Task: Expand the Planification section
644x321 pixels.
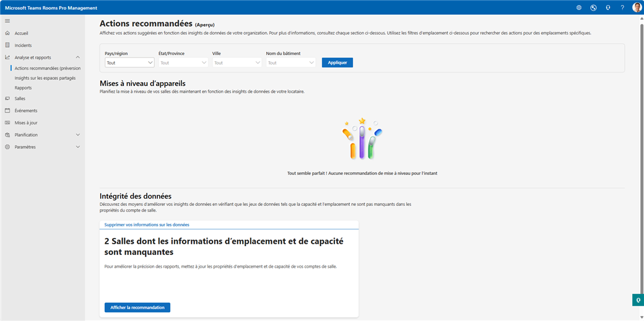Action: pos(77,135)
